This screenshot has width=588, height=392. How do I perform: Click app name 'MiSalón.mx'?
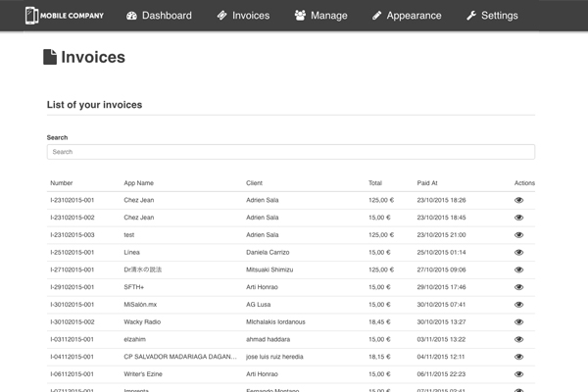(140, 305)
